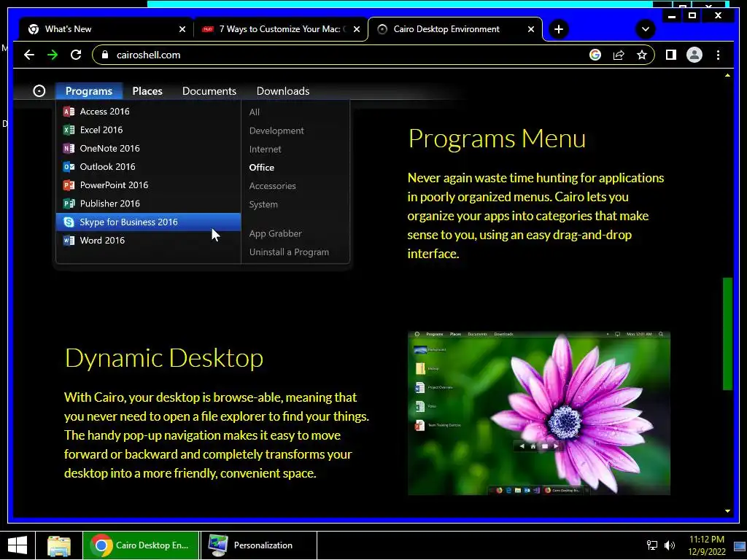
Task: Click OneNote 2016 icon in list
Action: [69, 148]
